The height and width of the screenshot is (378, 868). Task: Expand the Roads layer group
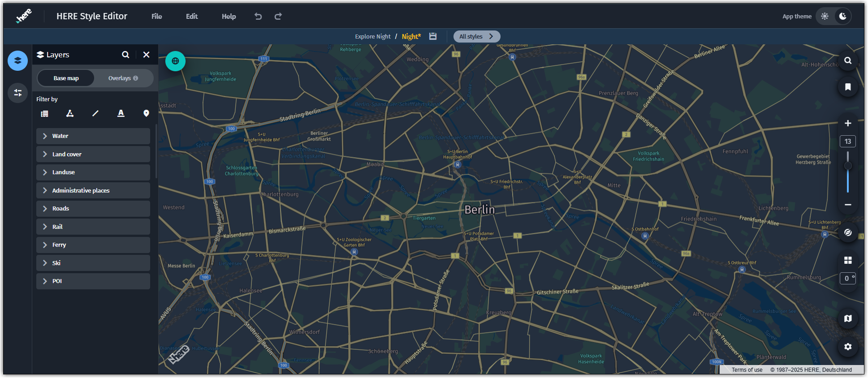(93, 209)
